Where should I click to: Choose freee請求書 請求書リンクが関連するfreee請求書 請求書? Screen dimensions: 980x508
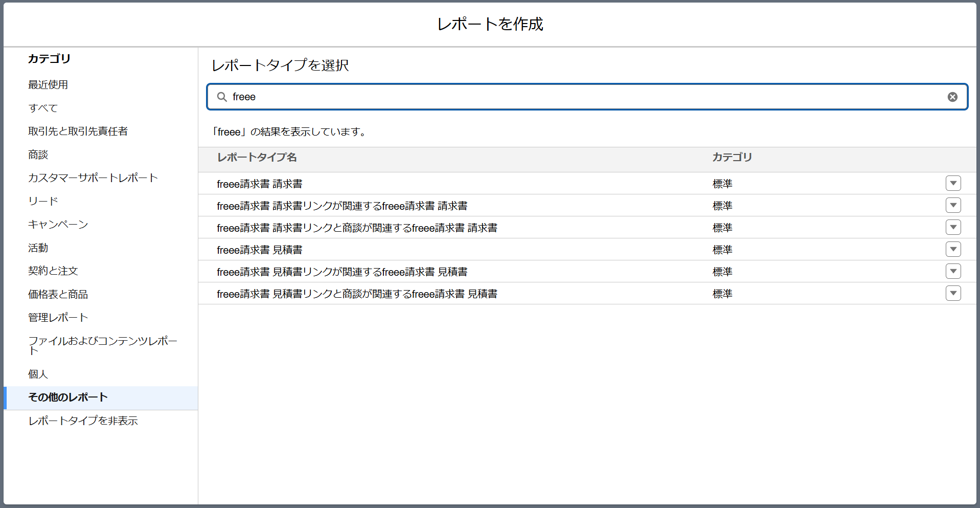click(x=342, y=206)
